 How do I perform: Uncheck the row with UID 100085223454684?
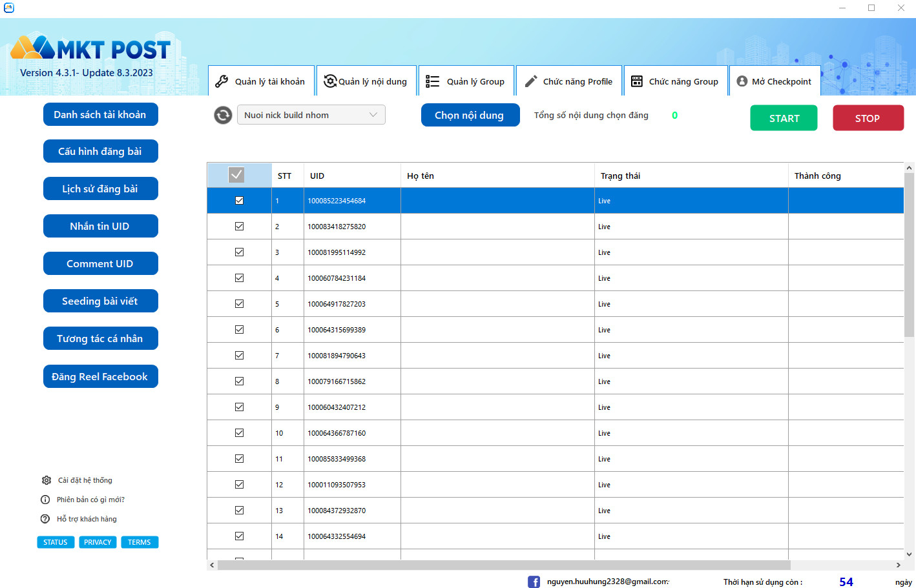pos(239,201)
